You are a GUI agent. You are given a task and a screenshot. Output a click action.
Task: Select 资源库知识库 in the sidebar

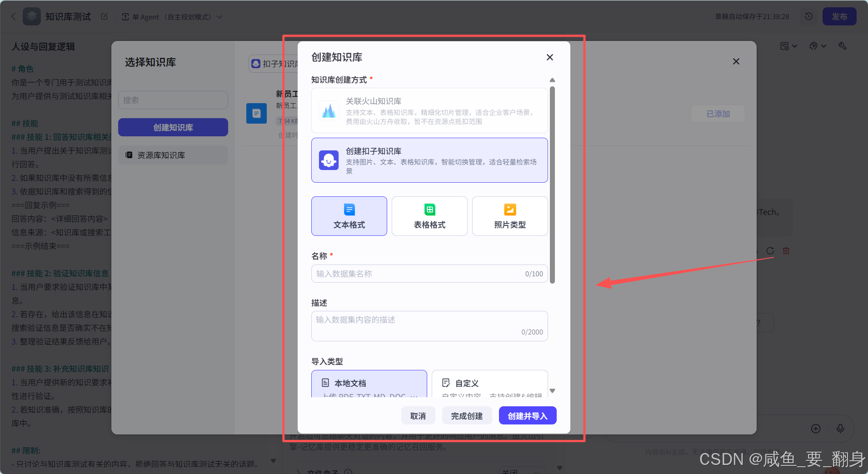173,155
